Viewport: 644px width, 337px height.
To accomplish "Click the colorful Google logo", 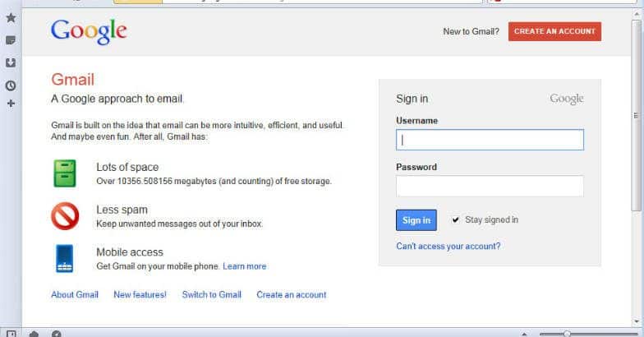I will 89,31.
